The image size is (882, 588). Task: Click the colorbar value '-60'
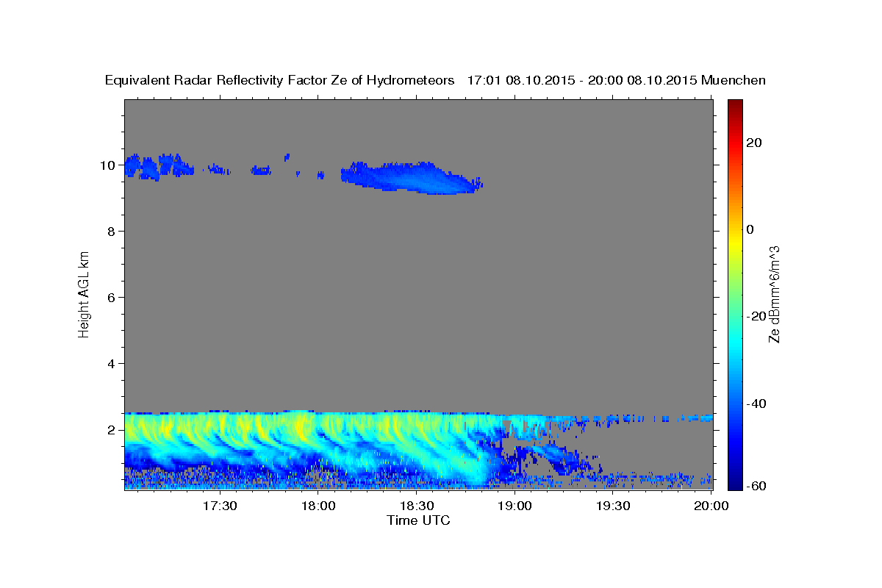[756, 487]
